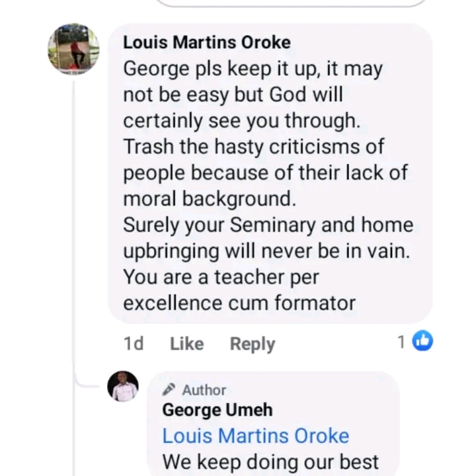The height and width of the screenshot is (476, 476).
Task: Tap the 1d comment timestamp
Action: tap(133, 344)
